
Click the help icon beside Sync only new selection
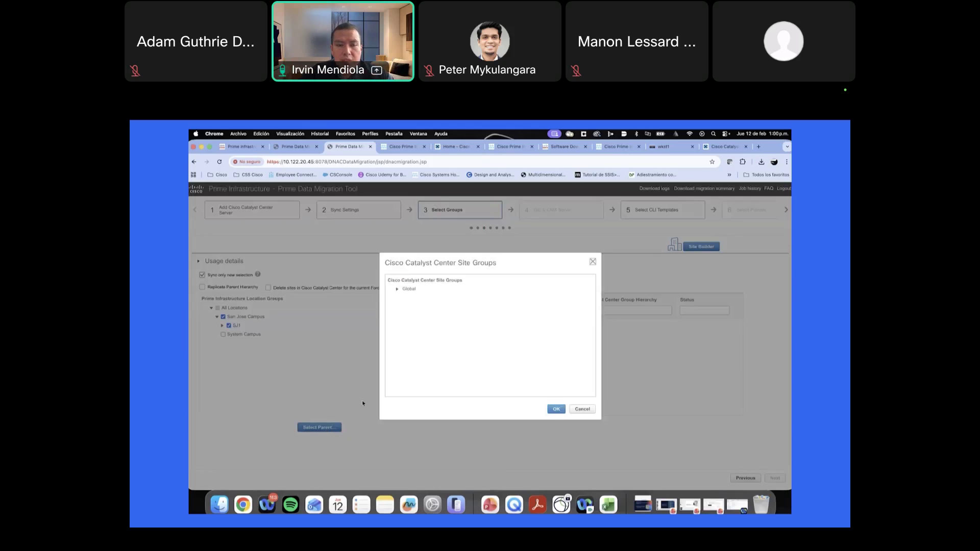pos(258,274)
